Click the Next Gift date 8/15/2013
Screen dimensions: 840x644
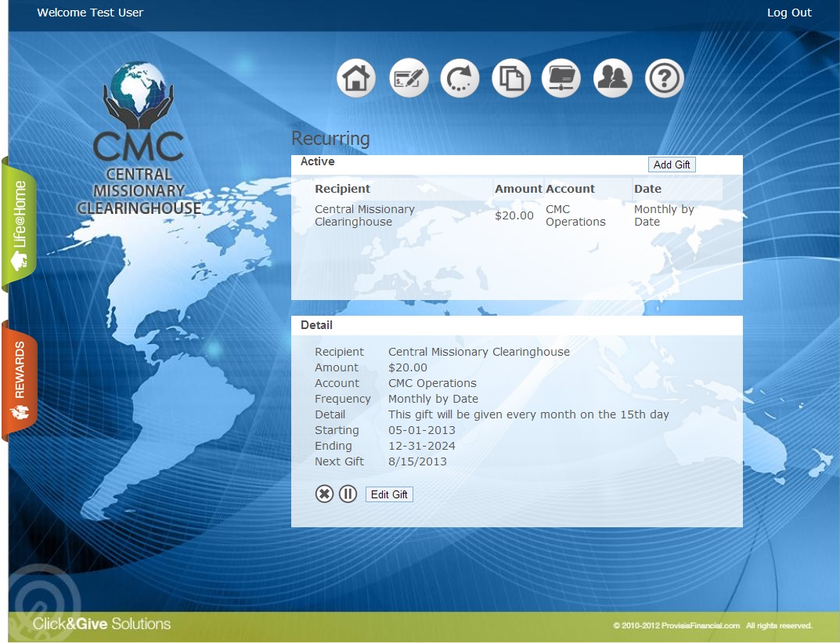417,461
